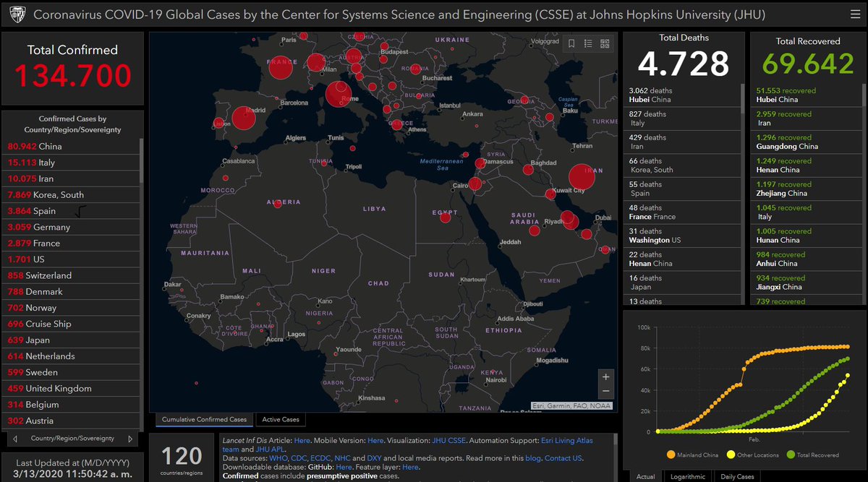Select '10.075 Iran' in confirmed list
The image size is (868, 482).
[71, 178]
